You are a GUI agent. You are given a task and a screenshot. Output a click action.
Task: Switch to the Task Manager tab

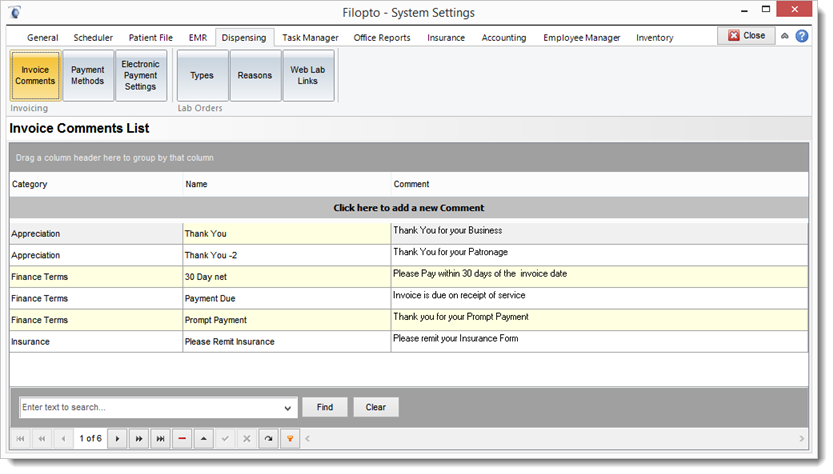(310, 38)
